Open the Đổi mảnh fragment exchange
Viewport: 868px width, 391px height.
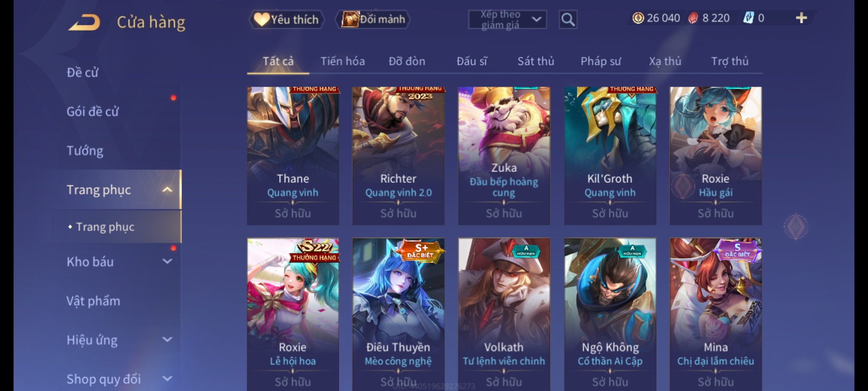373,19
